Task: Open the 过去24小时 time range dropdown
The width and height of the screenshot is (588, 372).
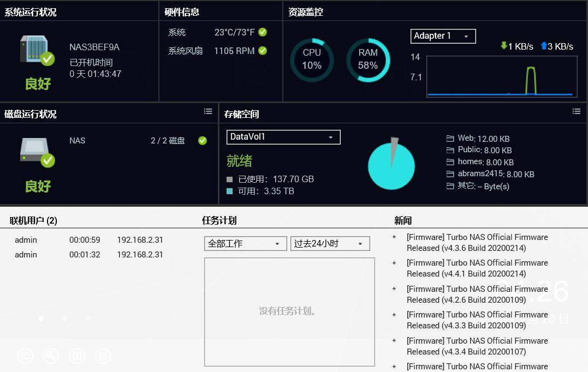Action: (x=330, y=243)
